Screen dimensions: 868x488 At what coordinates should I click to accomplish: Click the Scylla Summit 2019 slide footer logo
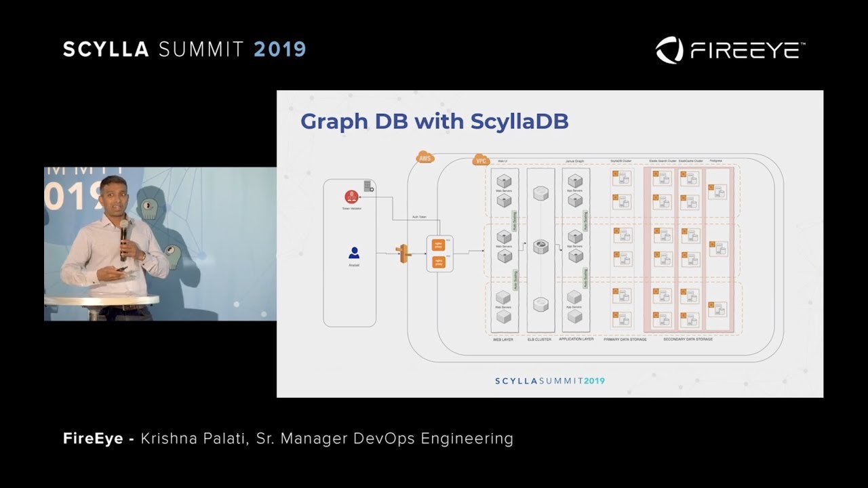[549, 381]
